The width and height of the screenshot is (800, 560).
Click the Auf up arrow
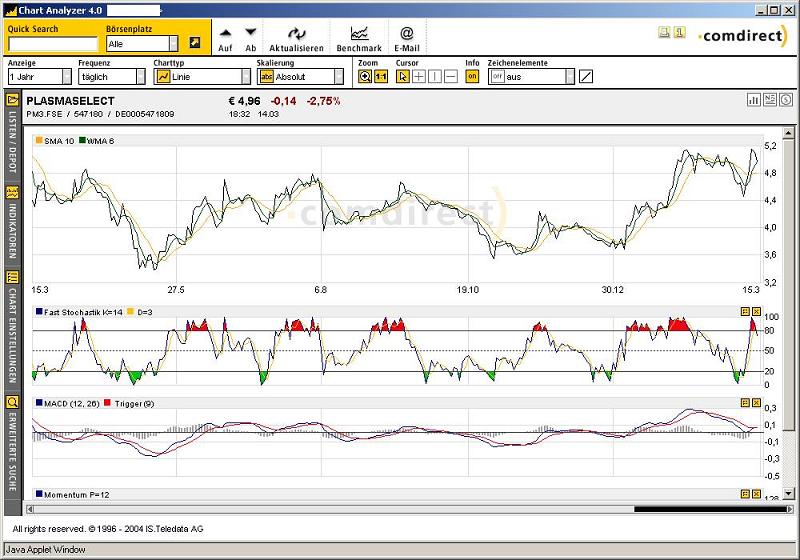pos(225,34)
